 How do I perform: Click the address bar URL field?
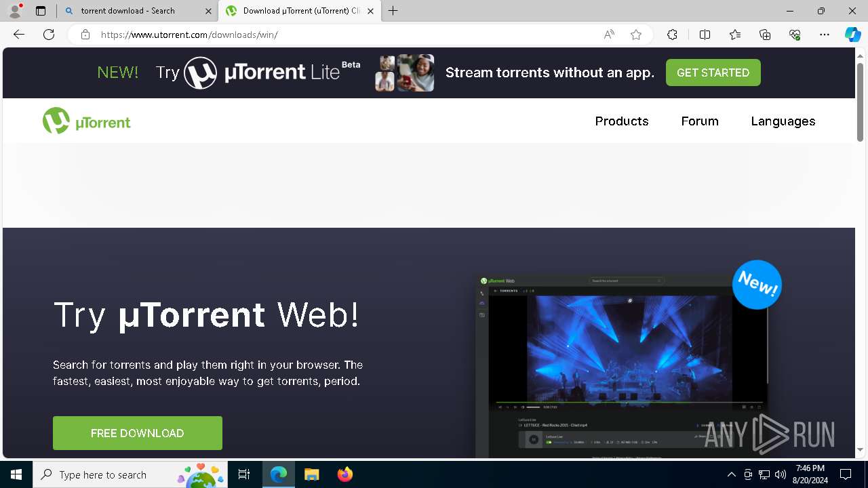point(346,35)
